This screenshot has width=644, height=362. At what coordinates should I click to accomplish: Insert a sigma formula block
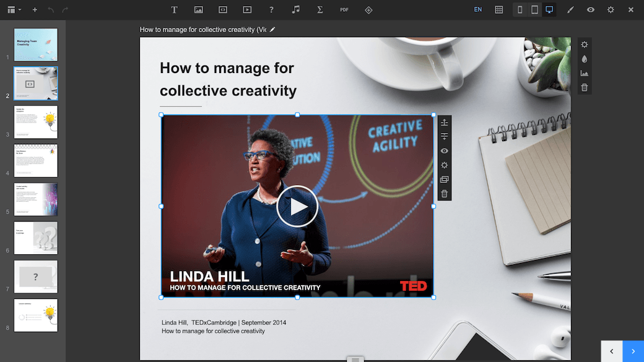pos(320,10)
